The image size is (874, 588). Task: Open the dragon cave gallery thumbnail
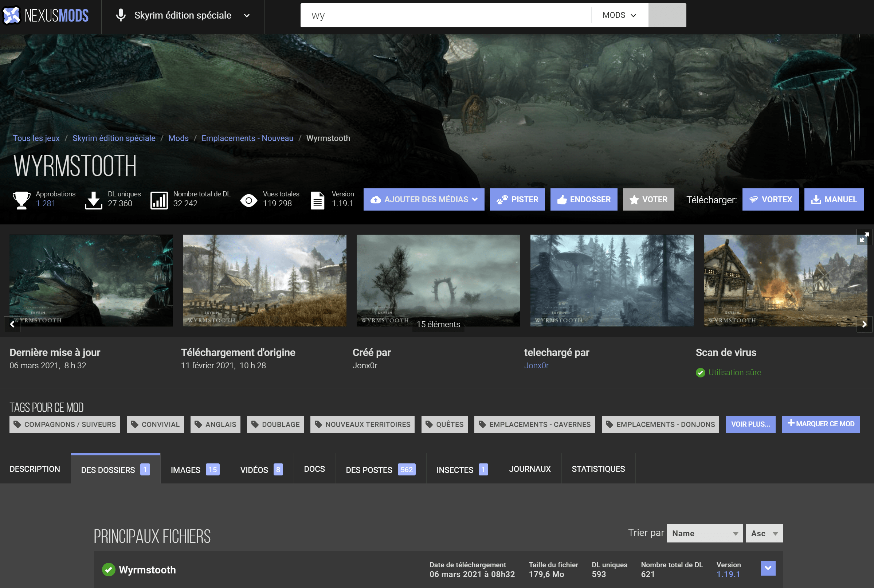pyautogui.click(x=91, y=281)
